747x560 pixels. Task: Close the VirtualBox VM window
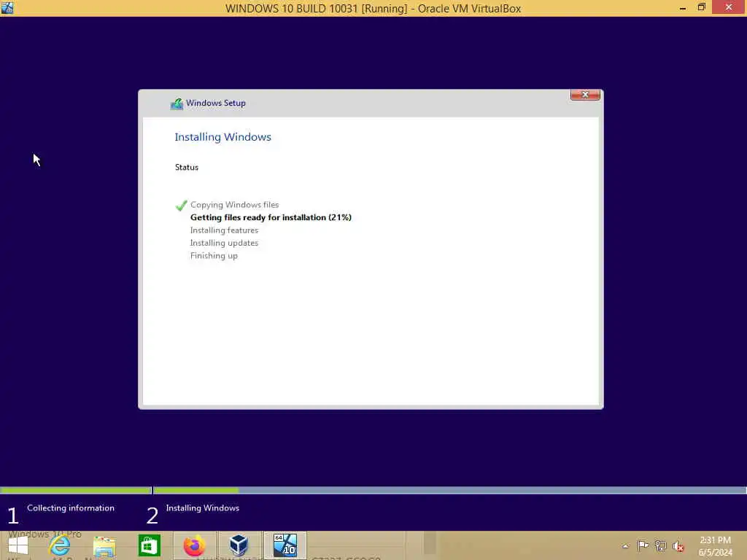[x=729, y=7]
